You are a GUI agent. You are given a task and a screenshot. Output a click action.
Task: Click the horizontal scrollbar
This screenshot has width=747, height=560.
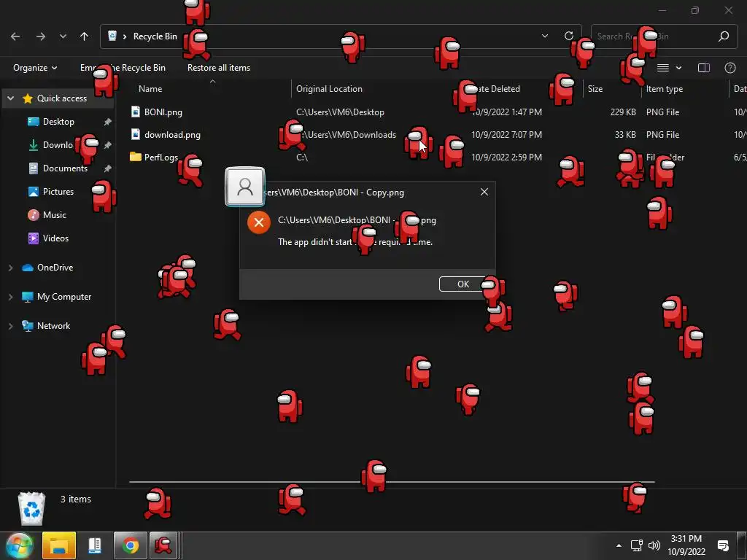pos(392,483)
